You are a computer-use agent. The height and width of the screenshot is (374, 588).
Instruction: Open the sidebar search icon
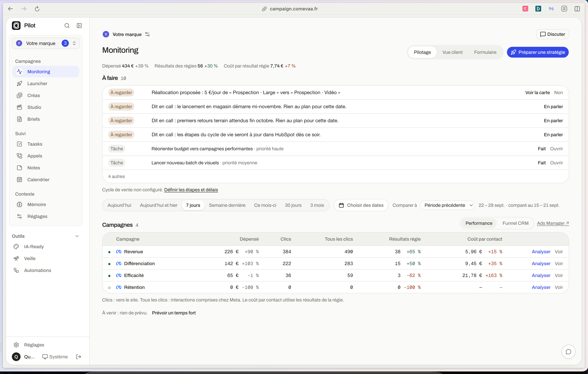(67, 26)
